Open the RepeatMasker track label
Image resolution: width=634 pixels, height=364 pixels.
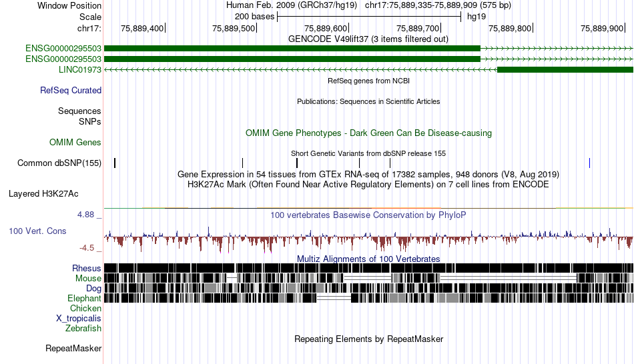73,348
